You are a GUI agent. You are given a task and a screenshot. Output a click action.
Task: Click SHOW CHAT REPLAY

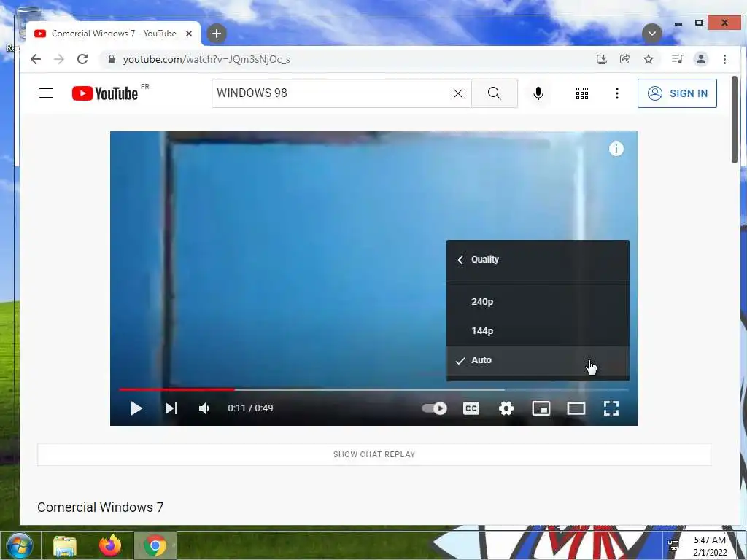pyautogui.click(x=374, y=454)
